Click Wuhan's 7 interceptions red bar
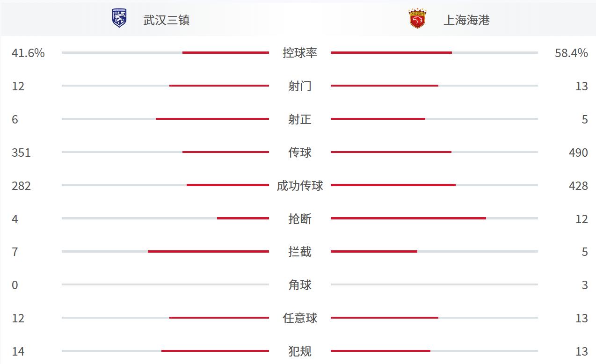The image size is (596, 364). (208, 252)
